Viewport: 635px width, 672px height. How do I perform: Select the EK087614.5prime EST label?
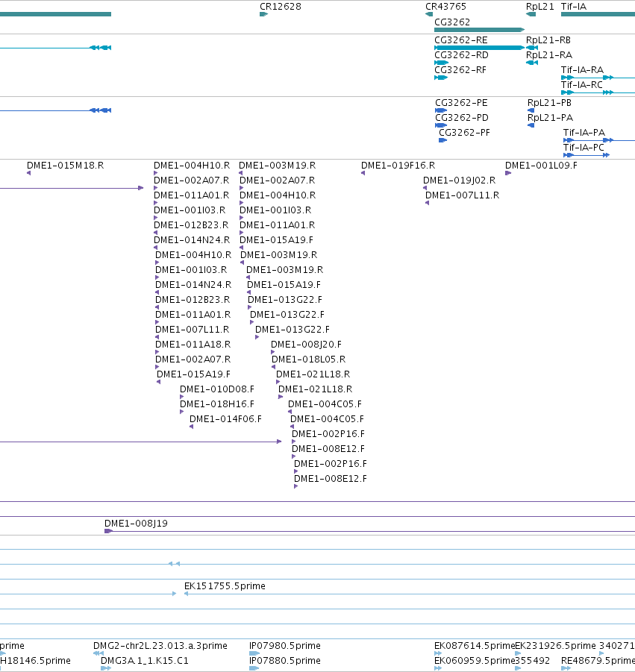coord(475,645)
